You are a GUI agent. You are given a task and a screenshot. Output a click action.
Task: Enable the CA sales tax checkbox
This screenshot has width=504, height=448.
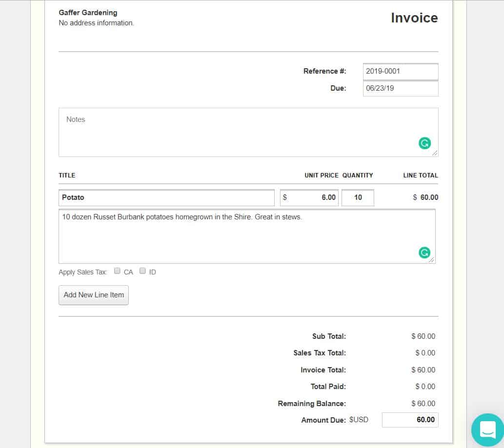pos(117,271)
